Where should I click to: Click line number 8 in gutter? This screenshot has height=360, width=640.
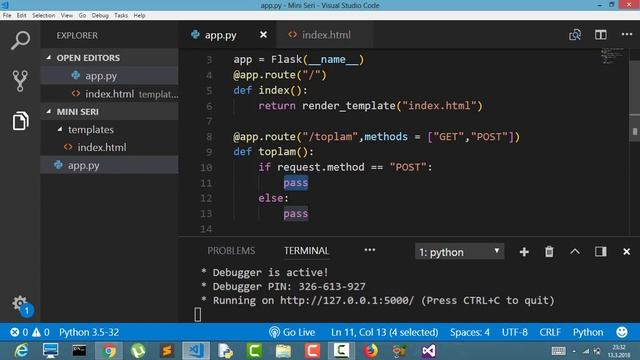[x=209, y=136]
